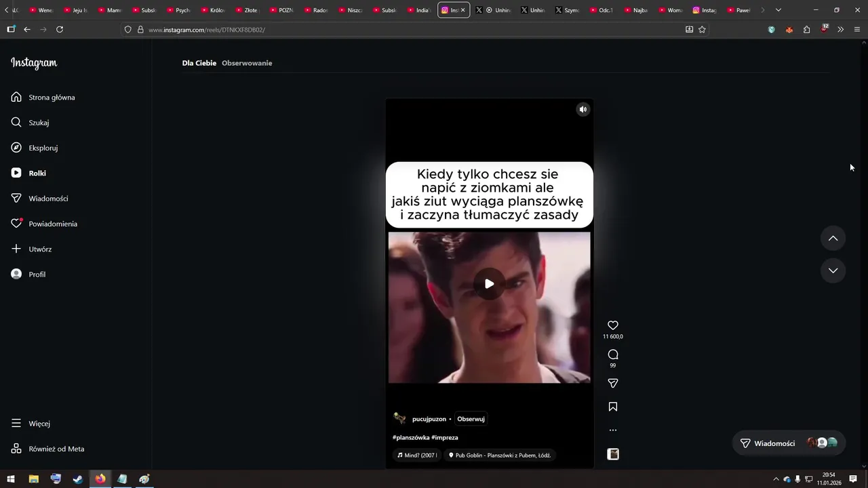This screenshot has width=868, height=488.
Task: Open the #planszówka hashtag
Action: point(411,438)
